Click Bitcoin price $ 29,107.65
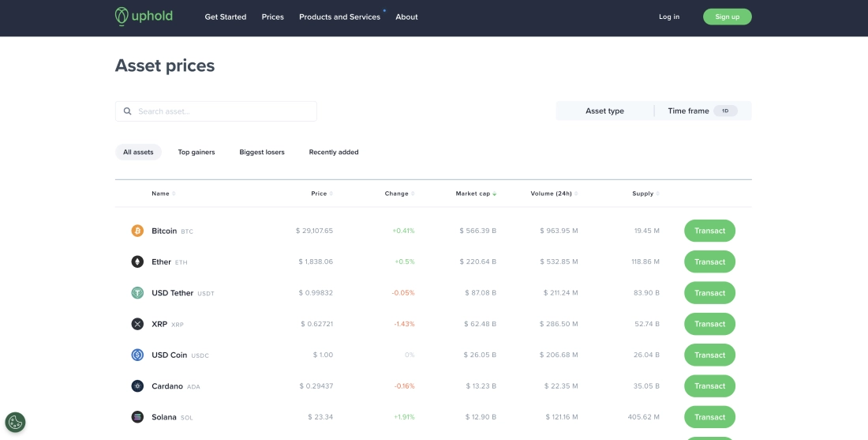 click(314, 231)
